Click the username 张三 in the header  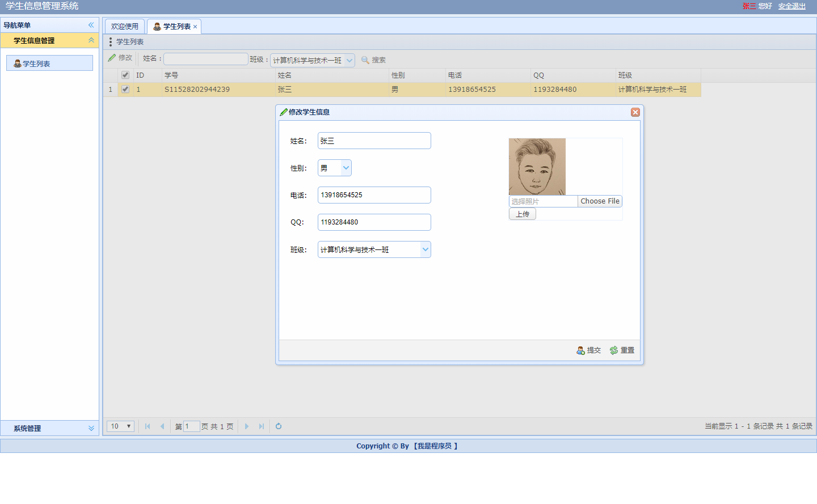pos(749,6)
